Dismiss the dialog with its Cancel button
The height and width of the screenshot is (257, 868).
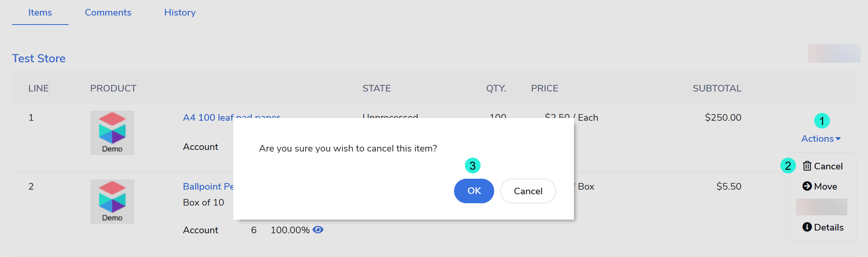[x=528, y=191]
